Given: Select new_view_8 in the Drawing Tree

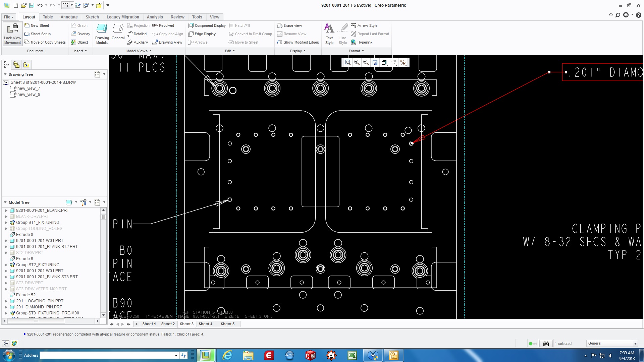Looking at the screenshot, I should (x=29, y=95).
